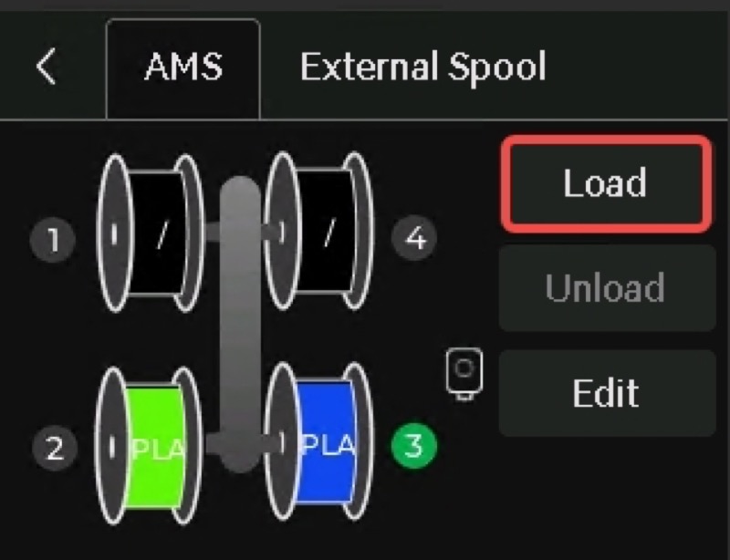
Task: Click the PLA label on the green spool
Action: 158,450
